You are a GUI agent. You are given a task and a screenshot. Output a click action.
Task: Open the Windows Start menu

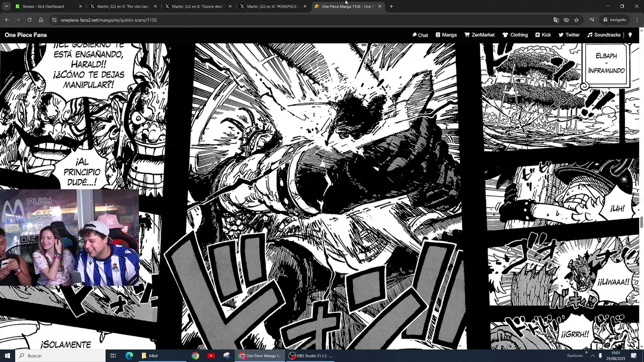pyautogui.click(x=7, y=355)
